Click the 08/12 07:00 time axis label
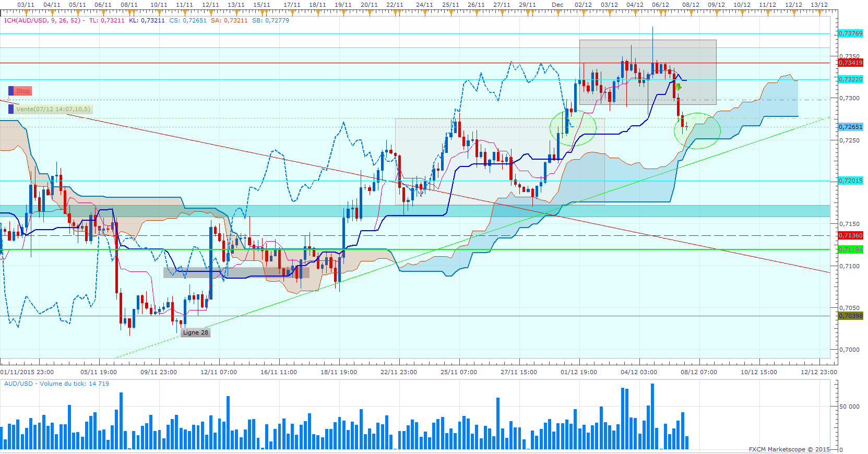The width and height of the screenshot is (868, 454). (699, 372)
